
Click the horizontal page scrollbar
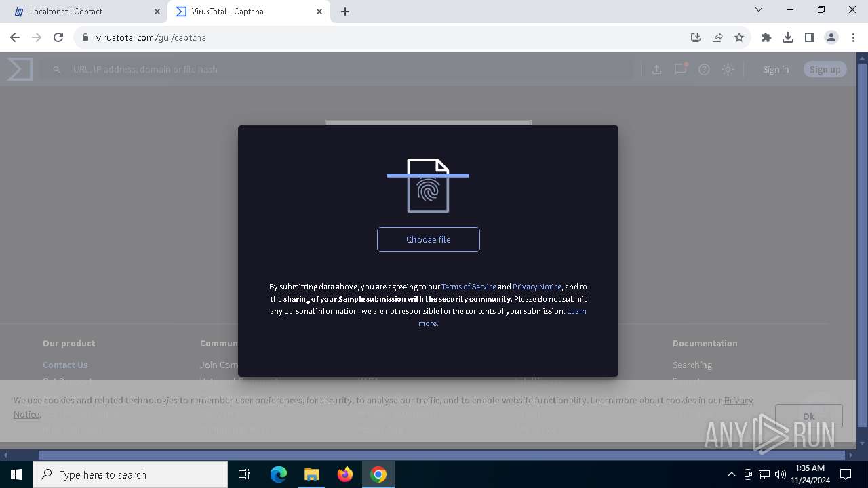[441, 455]
